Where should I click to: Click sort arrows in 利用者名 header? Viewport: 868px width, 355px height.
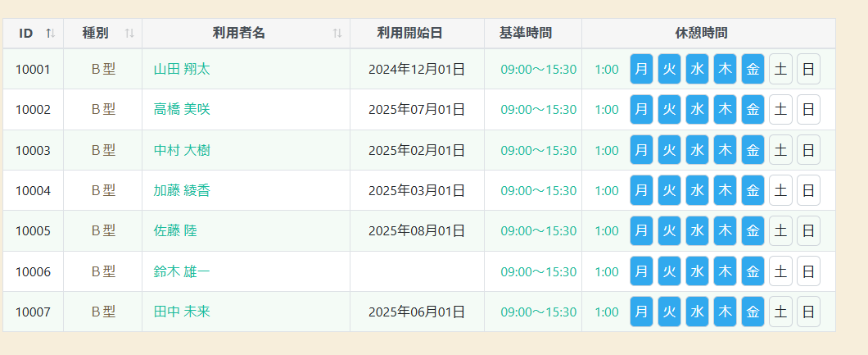tap(337, 34)
